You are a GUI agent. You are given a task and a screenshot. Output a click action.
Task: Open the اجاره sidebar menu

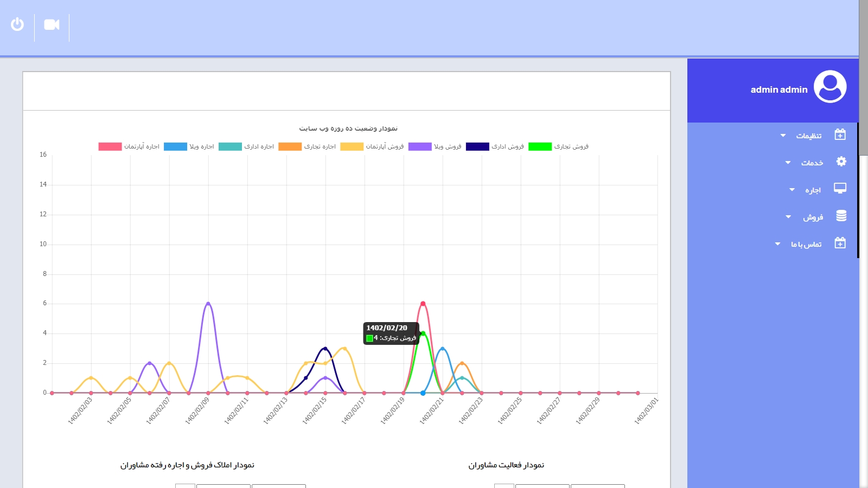(812, 190)
